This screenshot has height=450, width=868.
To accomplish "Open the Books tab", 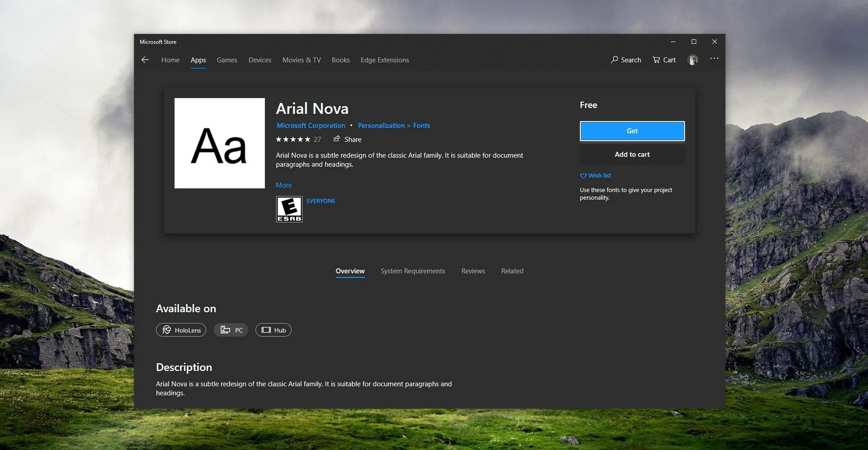I will 341,60.
